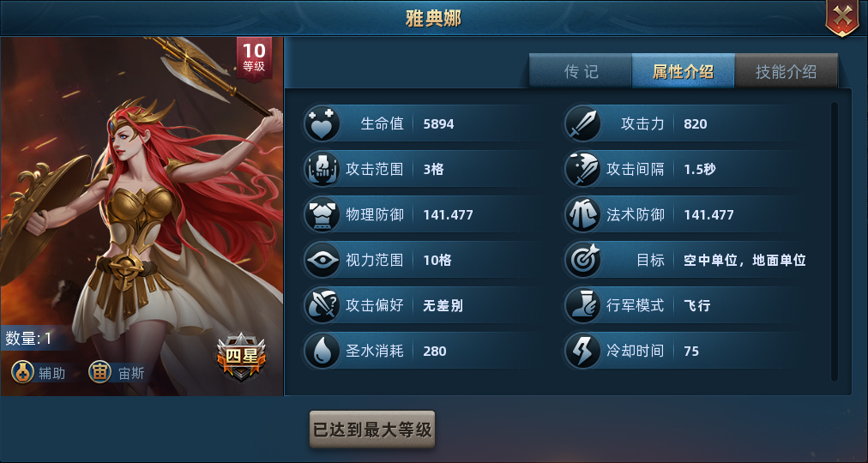Tap the lightning icon for 冷却时间

pyautogui.click(x=582, y=351)
